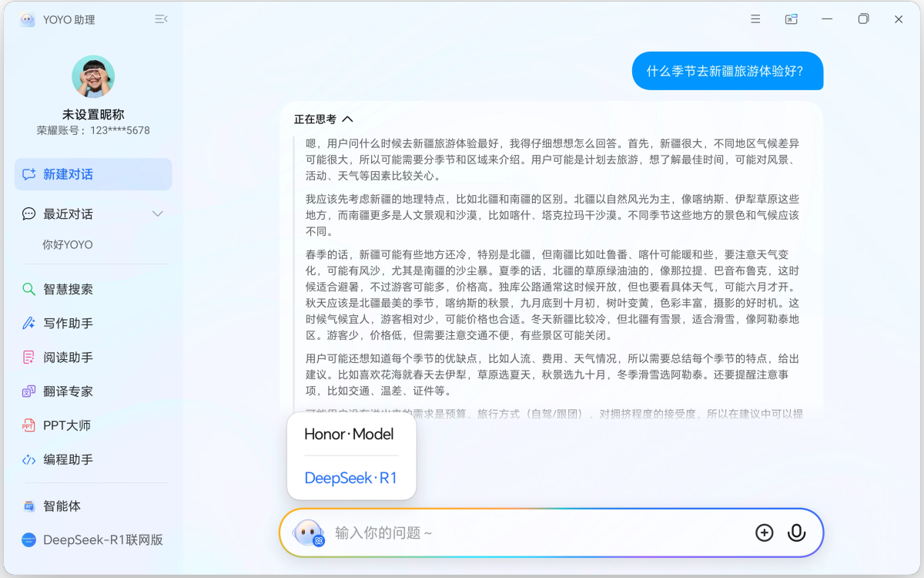The width and height of the screenshot is (924, 578).
Task: Collapse the 最近对话 recent chats list
Action: click(x=157, y=213)
